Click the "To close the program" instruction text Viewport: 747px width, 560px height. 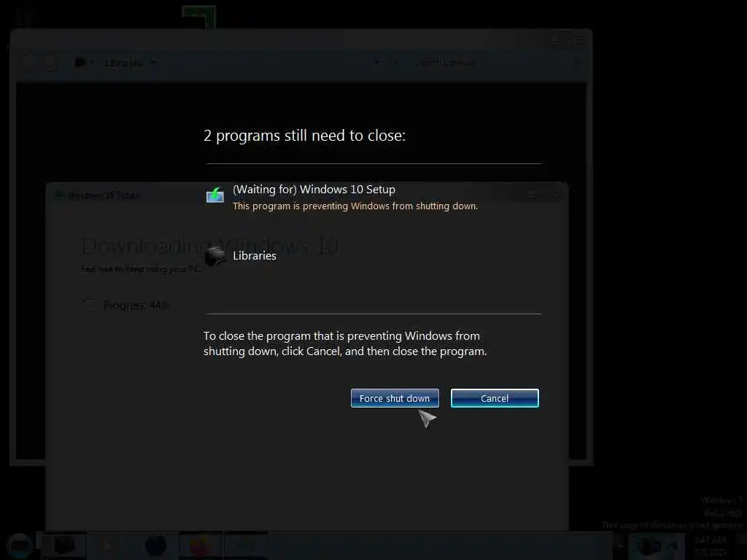(x=345, y=343)
